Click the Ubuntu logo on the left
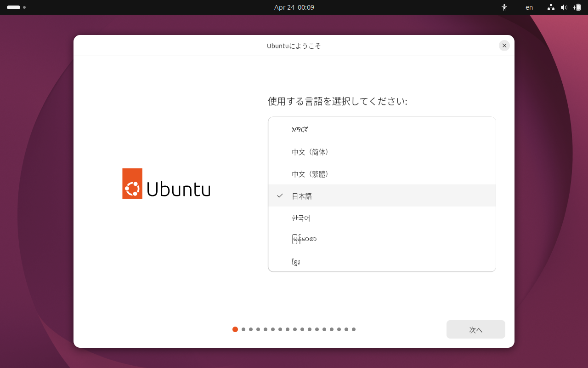This screenshot has width=588, height=368. (166, 184)
